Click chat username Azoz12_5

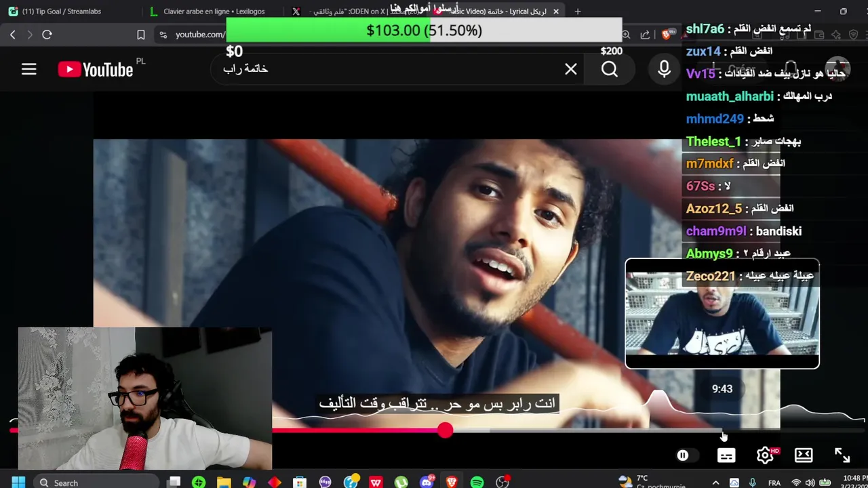click(x=714, y=209)
